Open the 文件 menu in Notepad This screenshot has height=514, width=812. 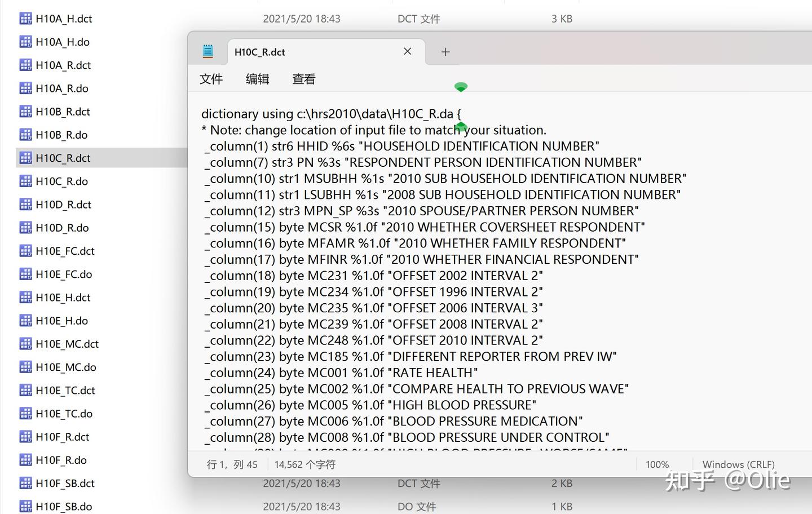pyautogui.click(x=211, y=79)
